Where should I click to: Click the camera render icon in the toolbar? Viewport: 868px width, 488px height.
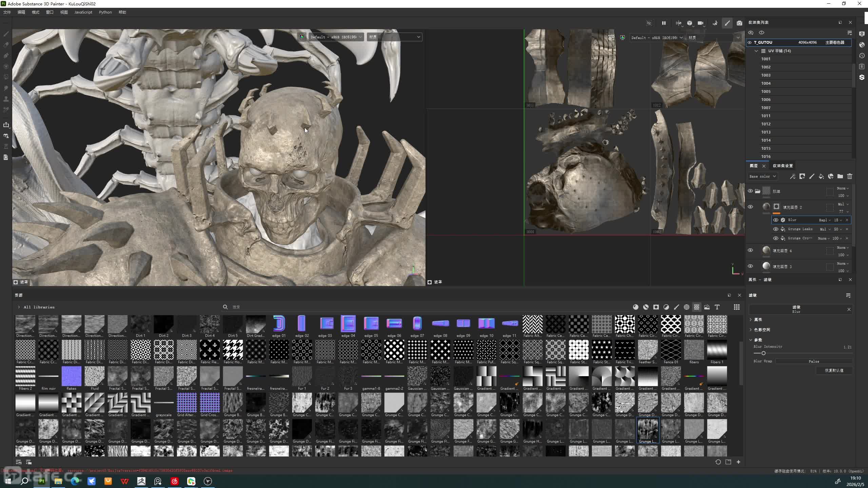[x=739, y=23]
